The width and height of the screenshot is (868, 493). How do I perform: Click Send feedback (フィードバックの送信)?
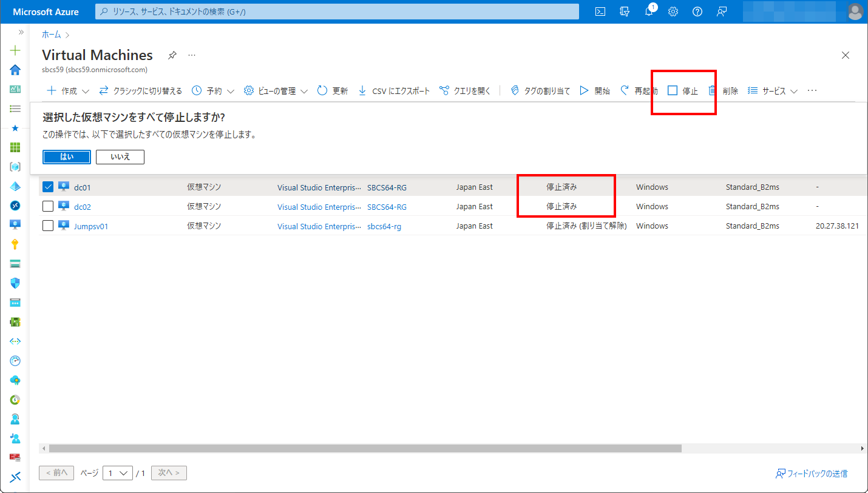click(812, 474)
